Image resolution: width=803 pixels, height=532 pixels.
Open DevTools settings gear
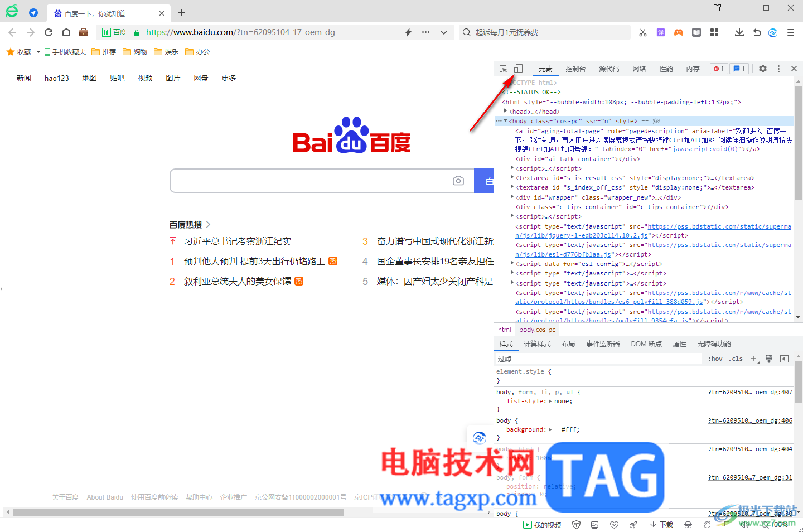tap(763, 69)
